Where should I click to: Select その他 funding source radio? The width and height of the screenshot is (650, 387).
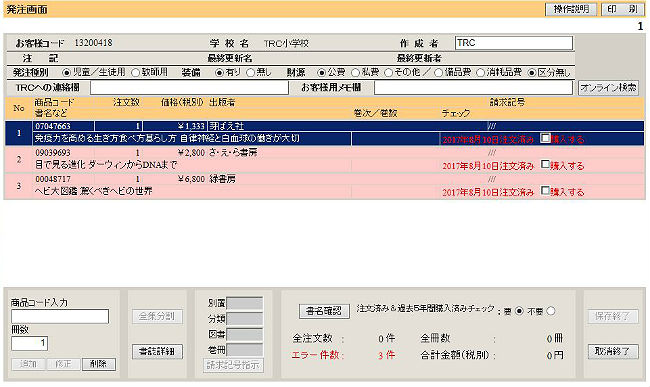[388, 73]
